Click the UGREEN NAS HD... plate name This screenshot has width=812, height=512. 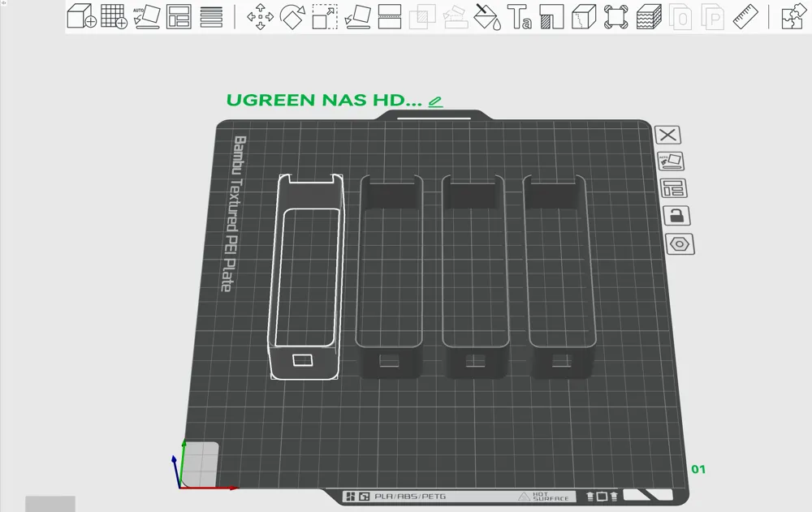point(324,101)
